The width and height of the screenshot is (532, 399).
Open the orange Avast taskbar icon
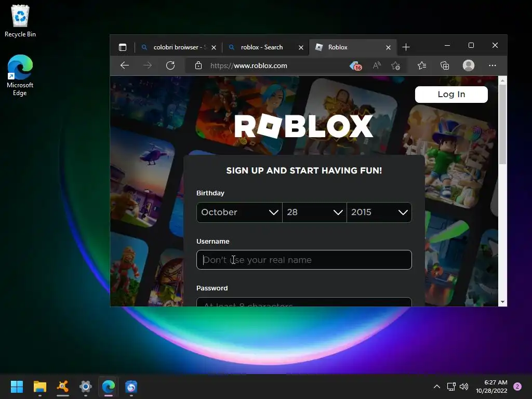pos(63,387)
